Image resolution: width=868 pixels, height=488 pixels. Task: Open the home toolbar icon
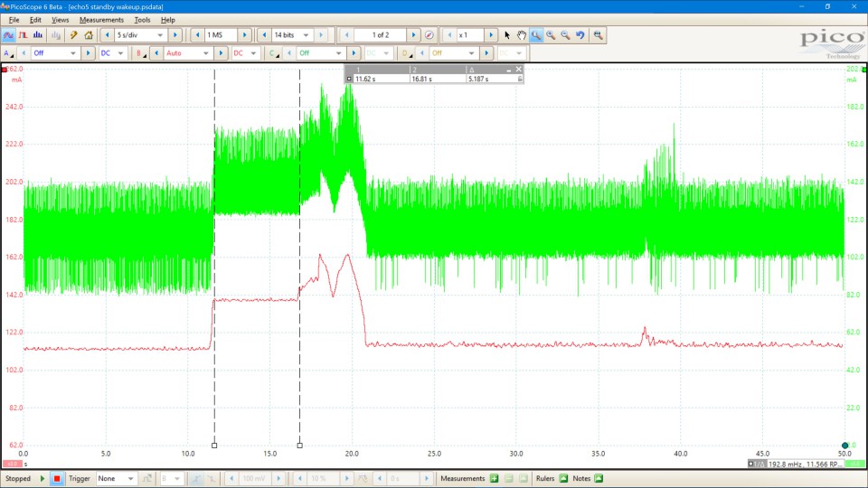pyautogui.click(x=89, y=35)
